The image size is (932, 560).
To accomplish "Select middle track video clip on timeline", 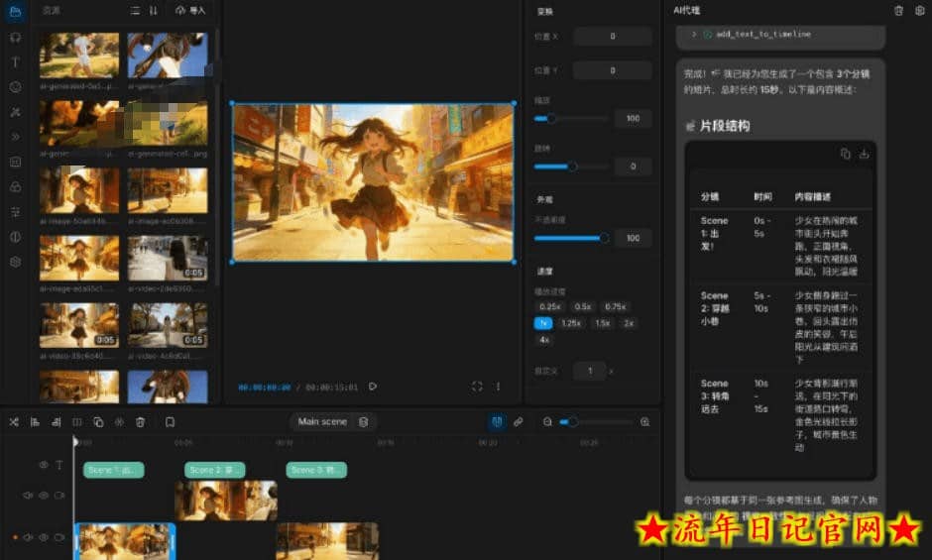I will (226, 501).
